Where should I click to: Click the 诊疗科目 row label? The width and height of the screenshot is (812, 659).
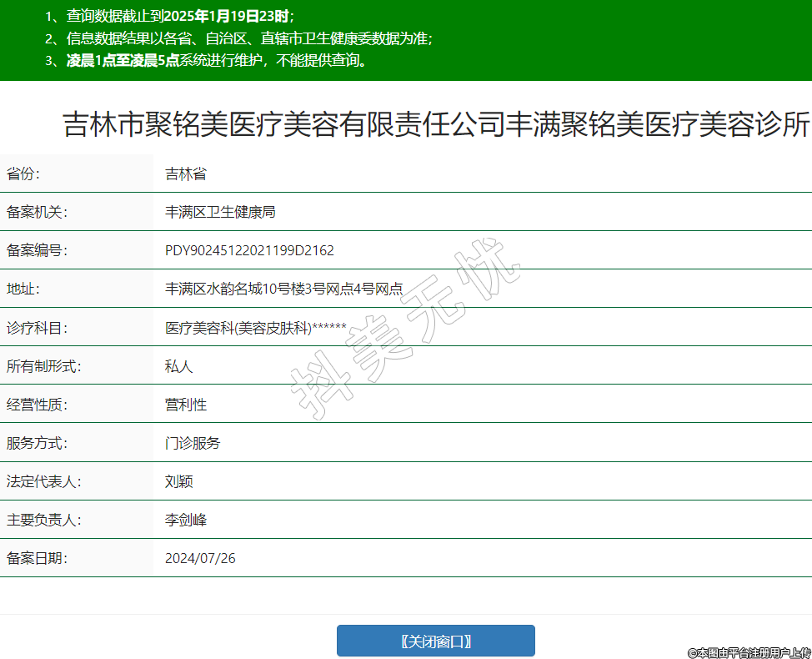coord(37,328)
